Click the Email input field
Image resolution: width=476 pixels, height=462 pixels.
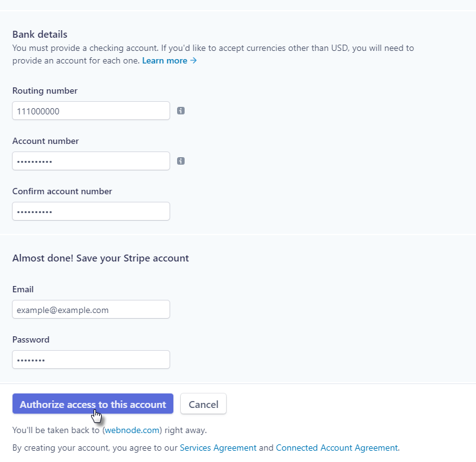pos(91,309)
